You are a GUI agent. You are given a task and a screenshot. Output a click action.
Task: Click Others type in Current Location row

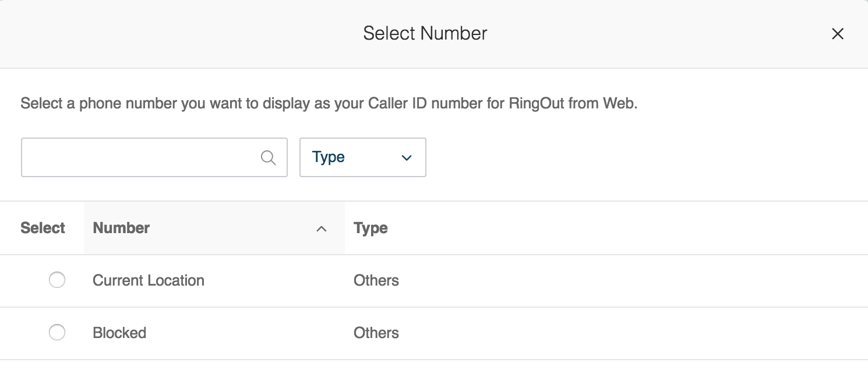pyautogui.click(x=376, y=280)
